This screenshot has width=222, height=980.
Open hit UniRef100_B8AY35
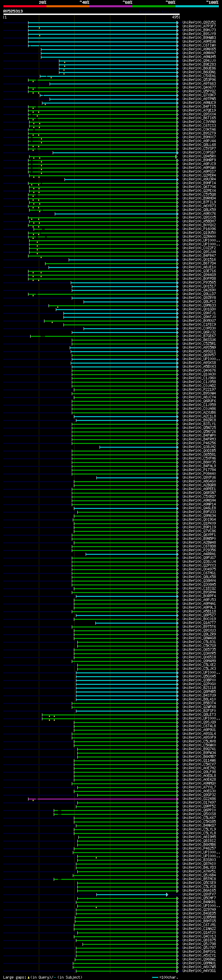click(x=199, y=462)
